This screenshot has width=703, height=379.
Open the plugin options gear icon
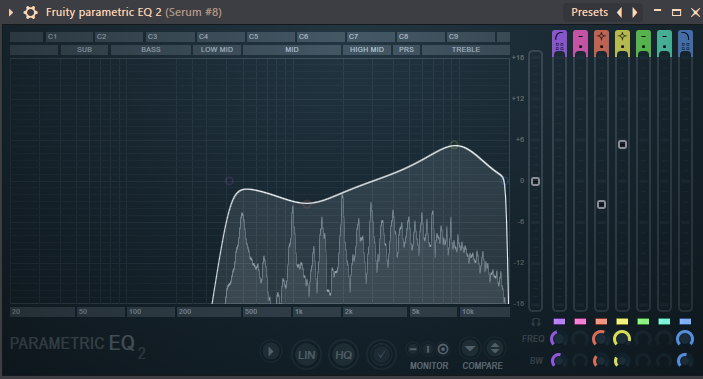[30, 12]
